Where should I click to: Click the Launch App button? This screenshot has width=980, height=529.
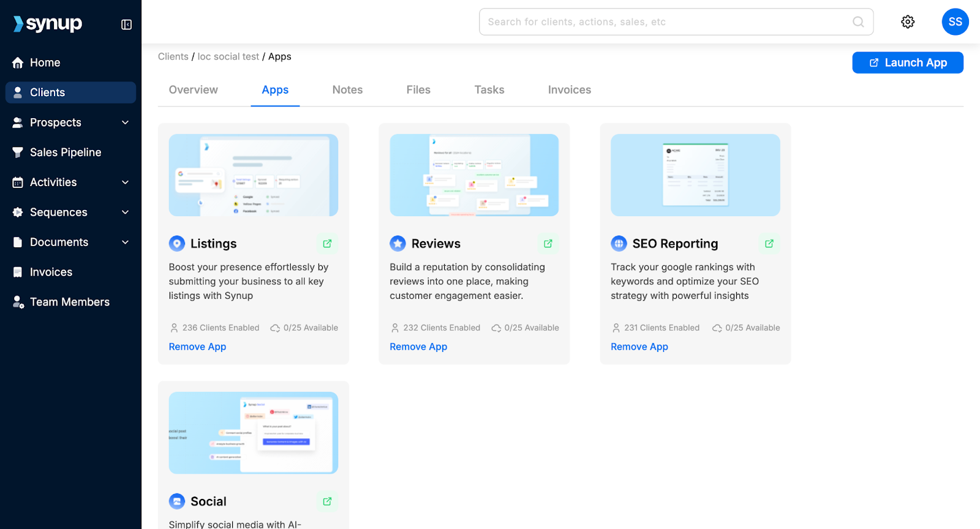point(908,62)
